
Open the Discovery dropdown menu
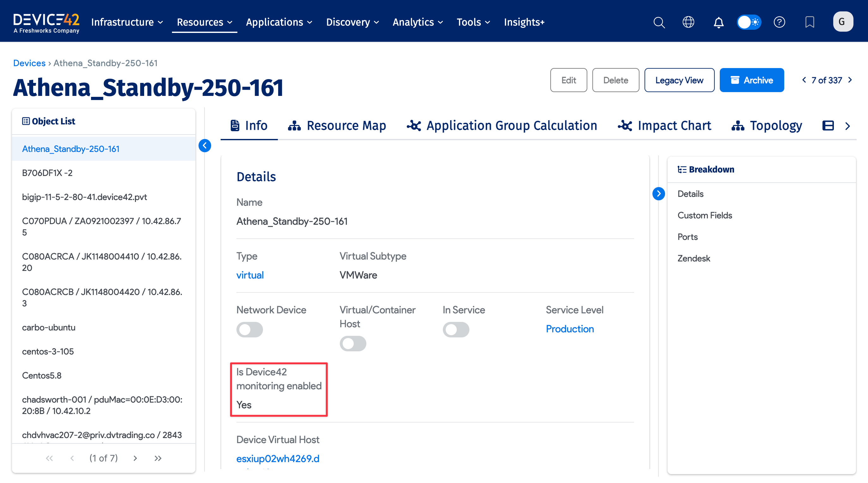coord(352,22)
